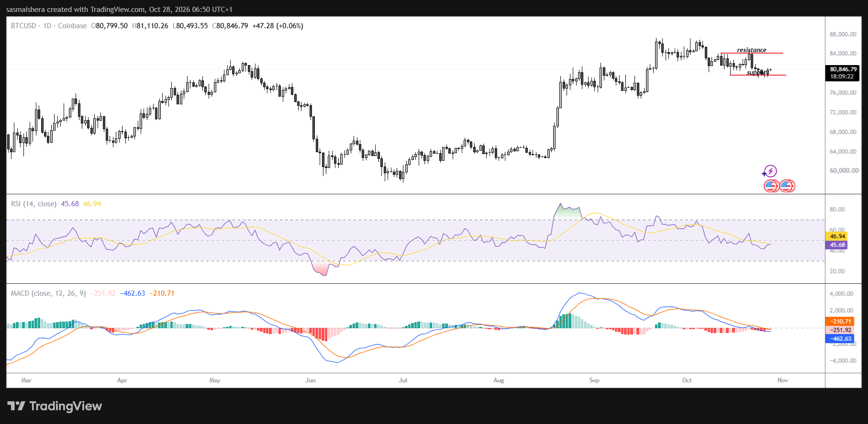
Task: Click the purple lightning bolt event icon
Action: [x=770, y=171]
